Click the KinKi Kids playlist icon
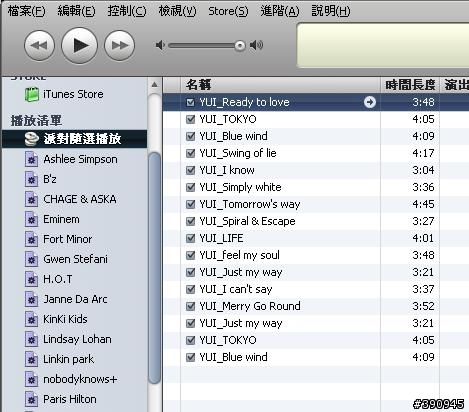This screenshot has width=469, height=412. pyautogui.click(x=31, y=319)
